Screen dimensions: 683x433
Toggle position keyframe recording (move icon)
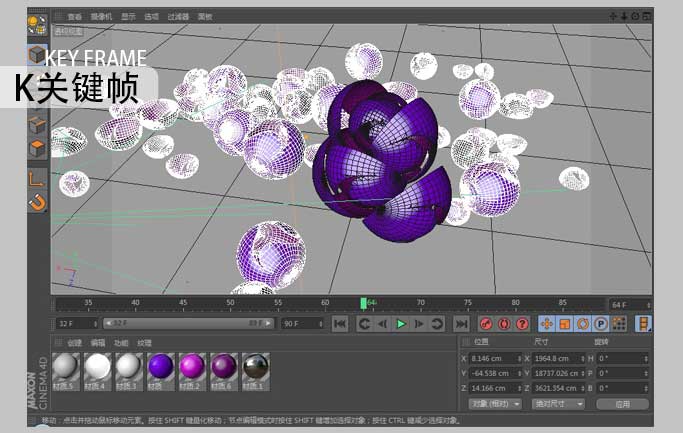pos(547,324)
